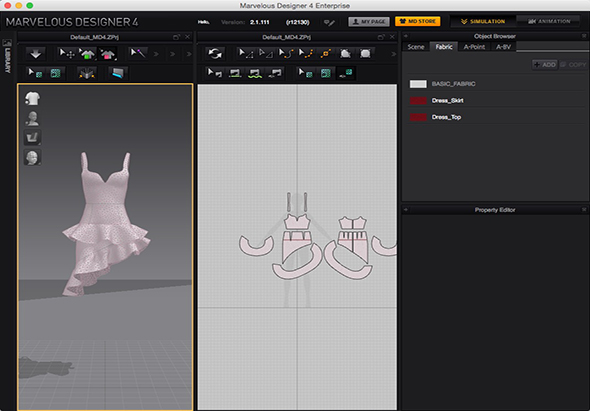Open the Scene tab in the Object Browser
The image size is (590, 411).
[x=416, y=47]
